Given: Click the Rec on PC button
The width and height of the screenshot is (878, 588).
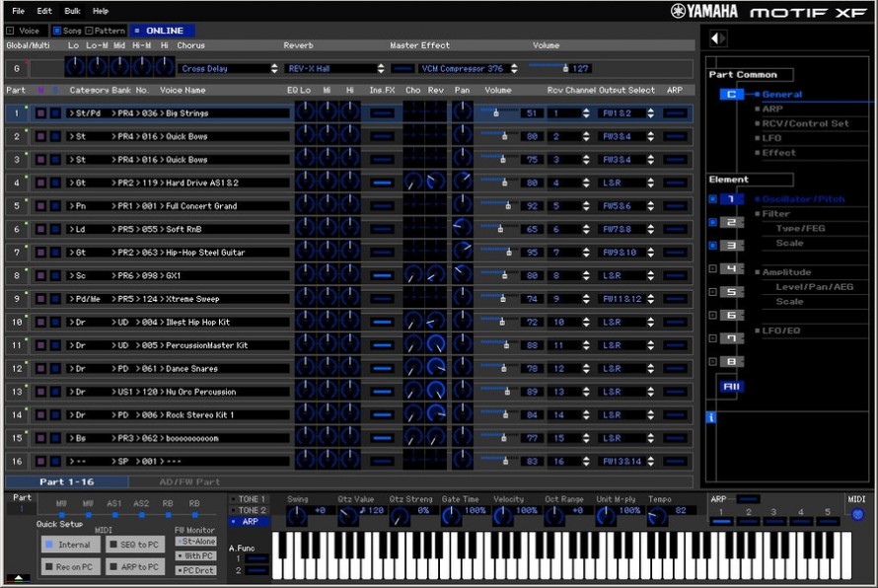Looking at the screenshot, I should tap(69, 566).
